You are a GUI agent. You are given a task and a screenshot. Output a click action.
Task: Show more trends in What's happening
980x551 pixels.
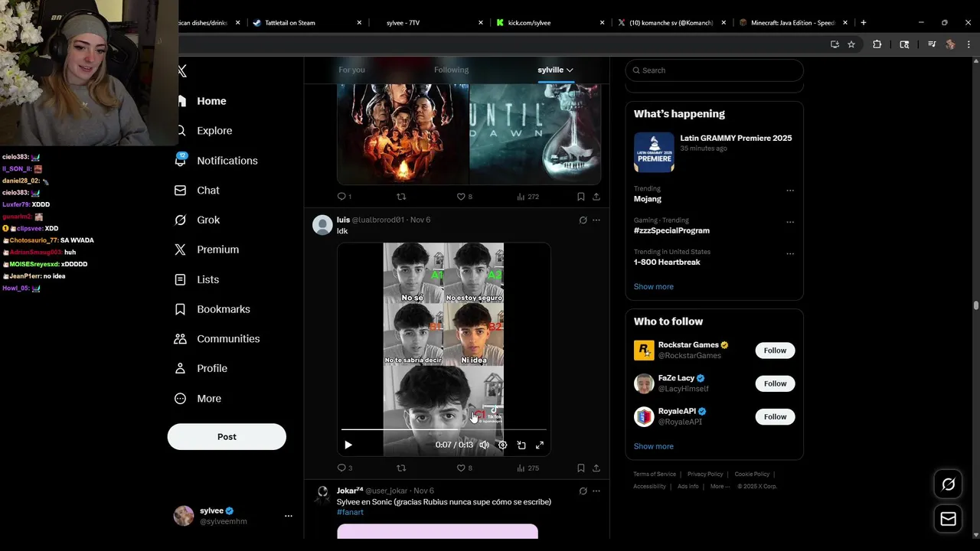pyautogui.click(x=653, y=287)
